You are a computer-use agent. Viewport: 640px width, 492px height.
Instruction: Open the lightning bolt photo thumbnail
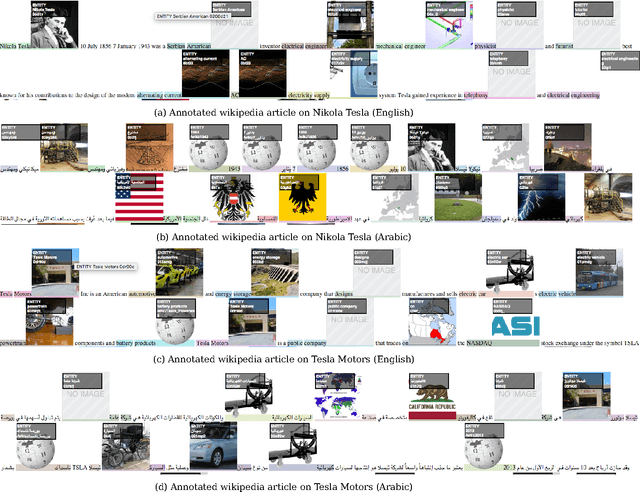click(542, 197)
